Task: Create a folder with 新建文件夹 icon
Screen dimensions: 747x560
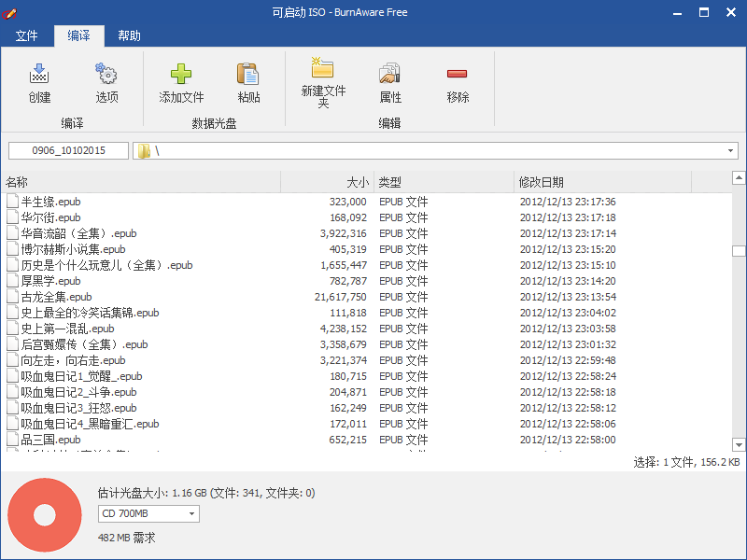Action: pos(323,68)
